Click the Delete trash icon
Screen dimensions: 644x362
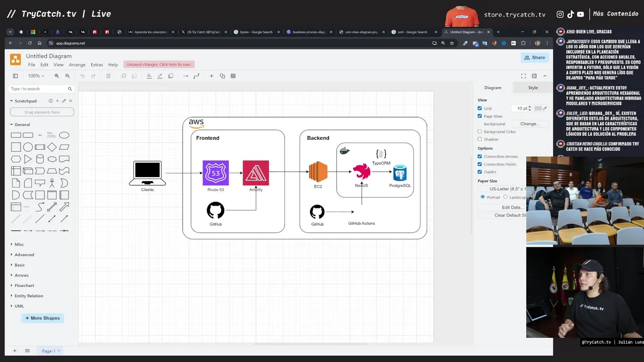point(108,76)
